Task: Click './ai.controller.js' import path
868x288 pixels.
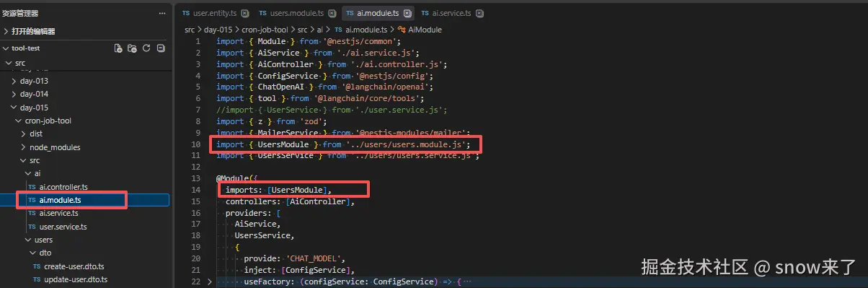Action: click(x=397, y=64)
